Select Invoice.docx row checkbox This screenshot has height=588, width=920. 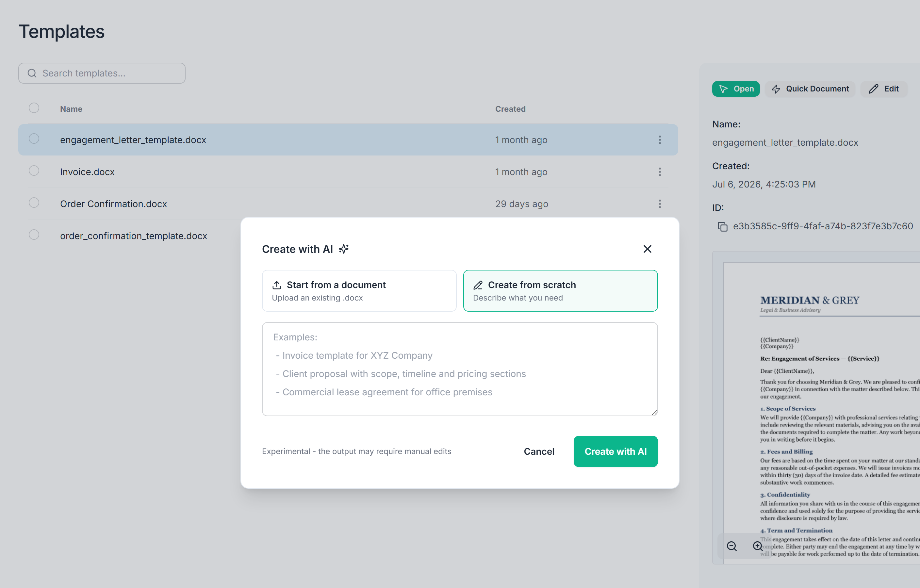(34, 171)
